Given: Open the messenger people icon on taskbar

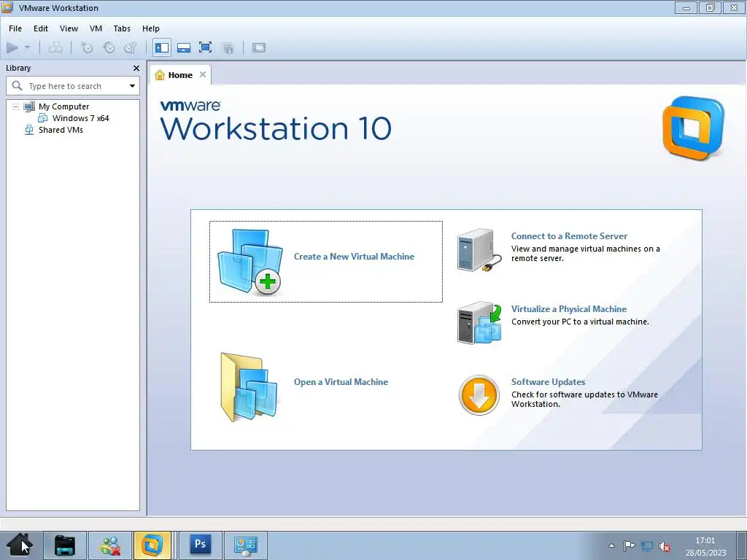Looking at the screenshot, I should tap(110, 545).
